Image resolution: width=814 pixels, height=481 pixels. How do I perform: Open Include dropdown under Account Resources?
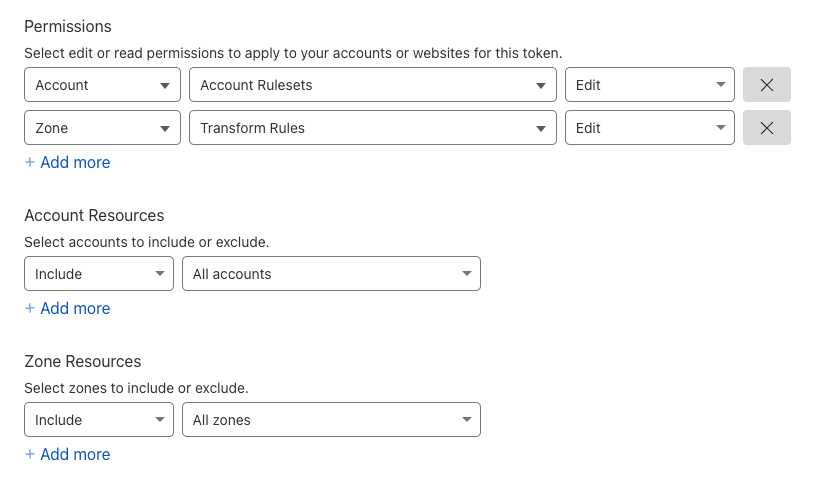[x=98, y=274]
